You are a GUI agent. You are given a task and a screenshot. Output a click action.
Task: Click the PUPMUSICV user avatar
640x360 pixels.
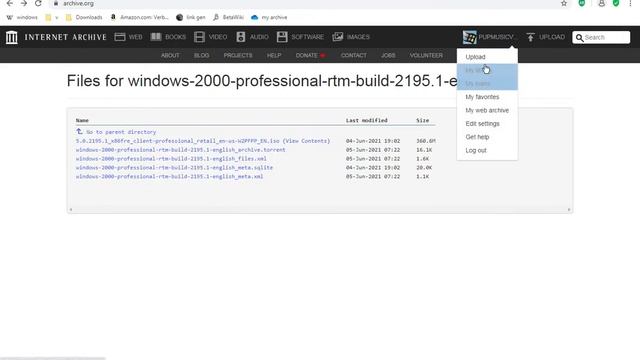[469, 37]
